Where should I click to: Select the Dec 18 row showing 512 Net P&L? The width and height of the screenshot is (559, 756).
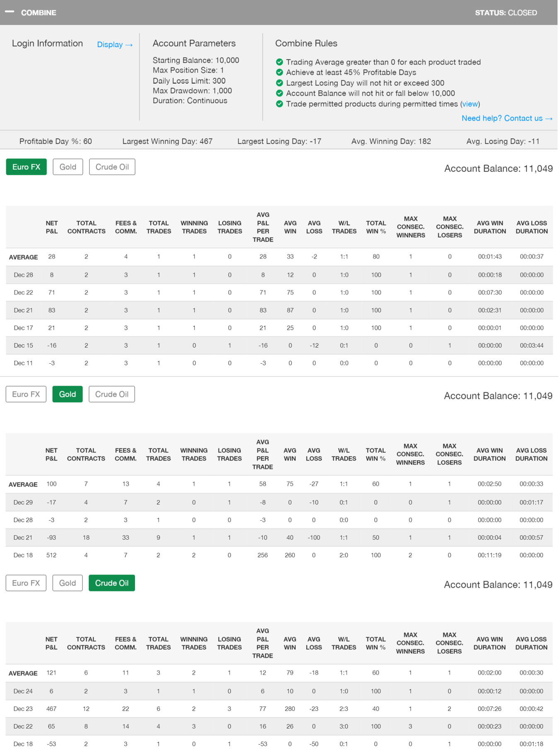pos(278,555)
